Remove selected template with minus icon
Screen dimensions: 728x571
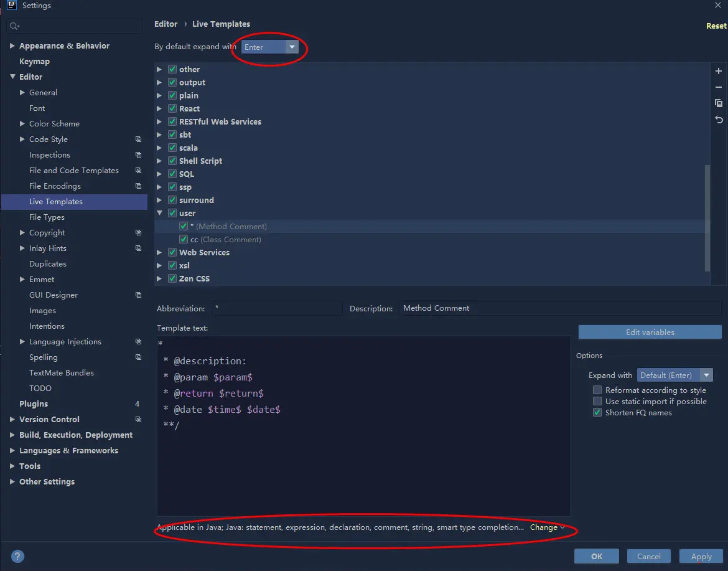coord(718,87)
